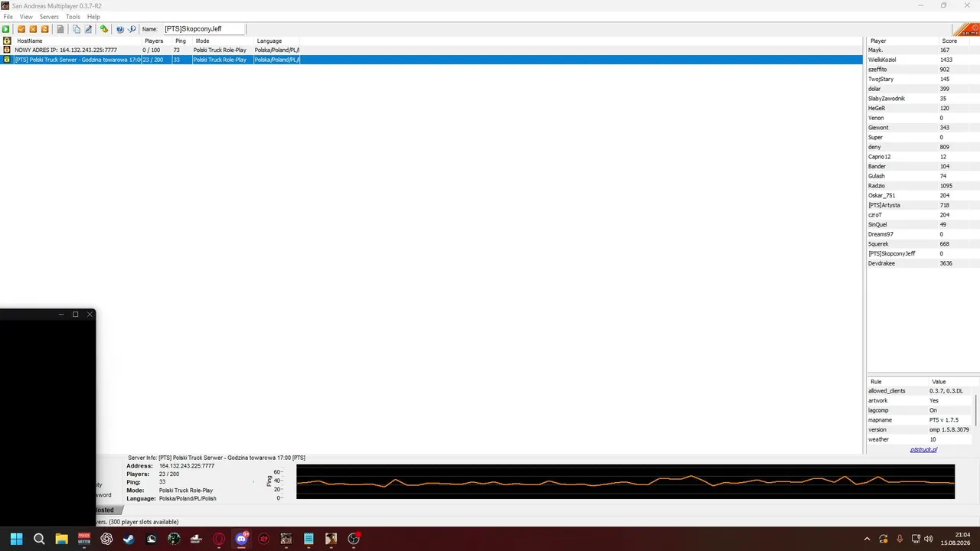Open the File menu
Viewport: 980px width, 551px height.
8,17
